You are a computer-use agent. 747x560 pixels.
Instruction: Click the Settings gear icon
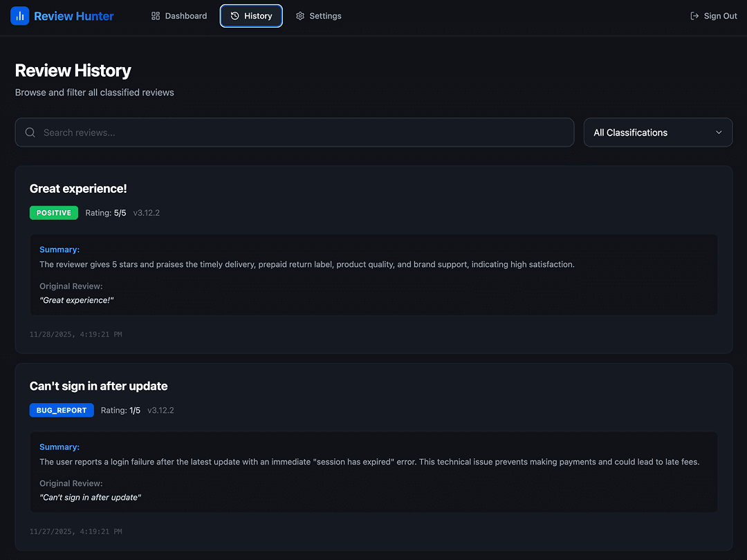coord(300,16)
